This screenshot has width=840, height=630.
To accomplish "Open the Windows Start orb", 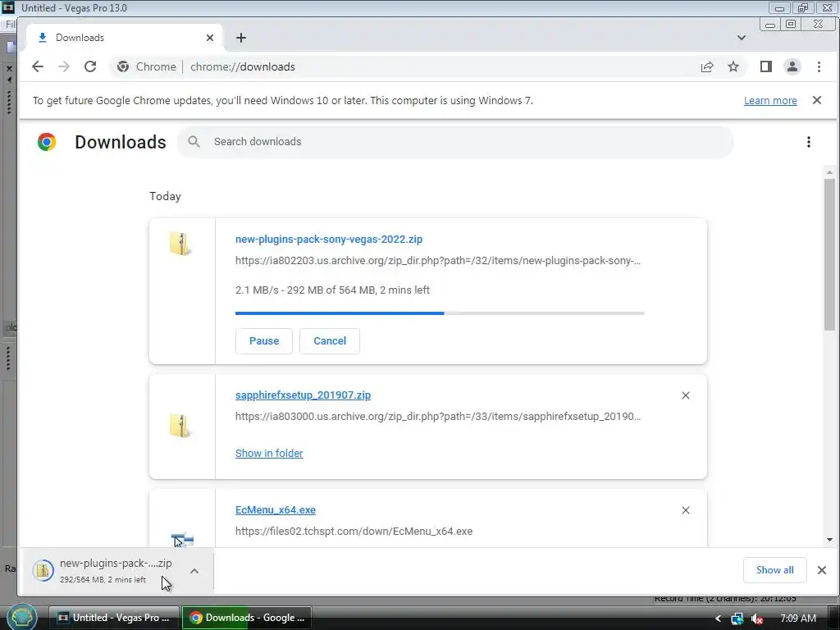I will [21, 617].
